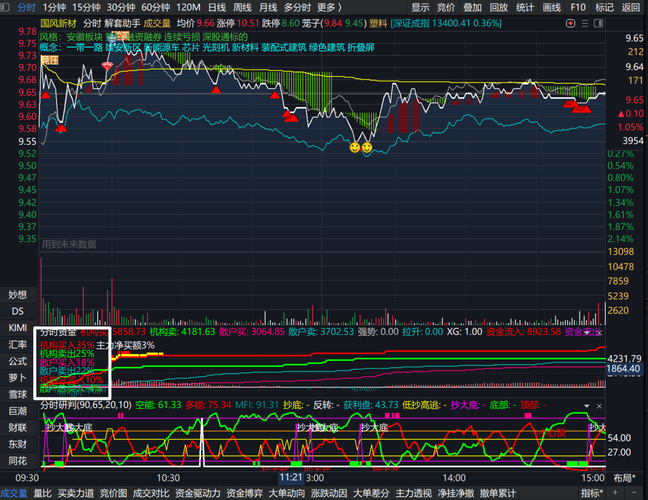The width and height of the screenshot is (648, 500).
Task: Open the 巨潮 sidebar item
Action: coord(18,411)
